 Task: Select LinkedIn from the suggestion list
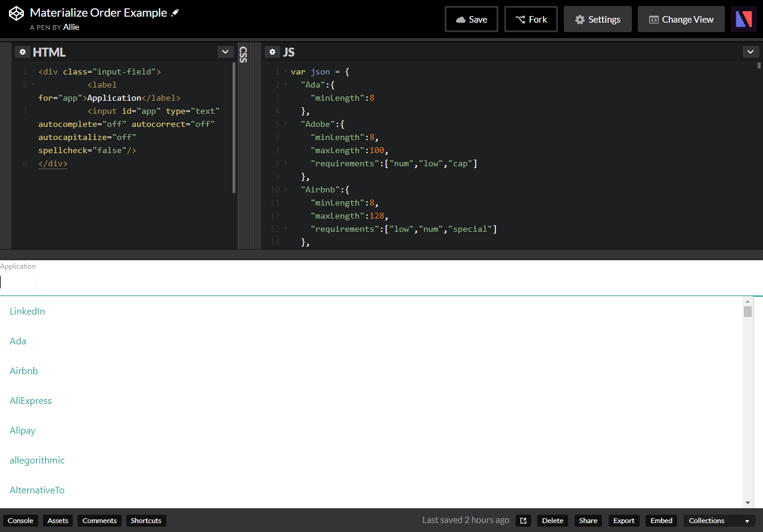click(x=27, y=311)
